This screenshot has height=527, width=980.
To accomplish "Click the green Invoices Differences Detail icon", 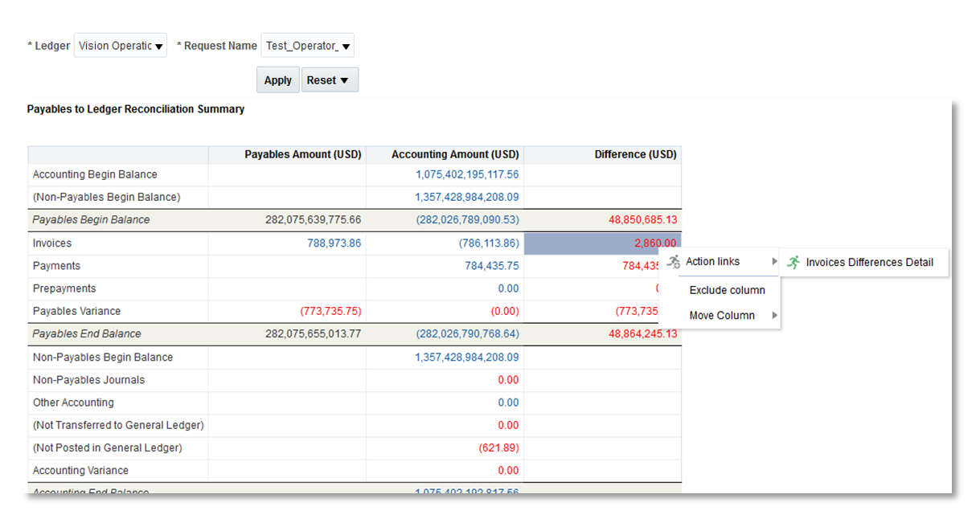I will [x=793, y=262].
